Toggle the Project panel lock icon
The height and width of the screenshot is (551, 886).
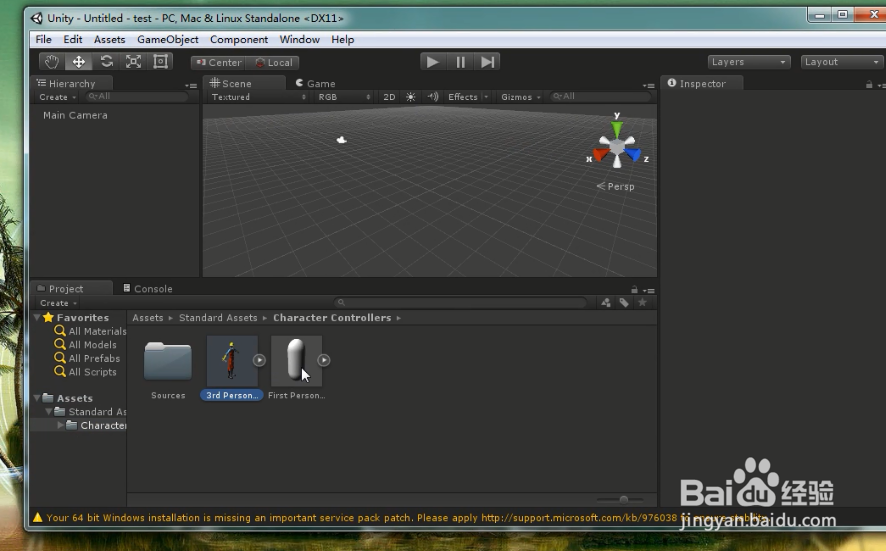pos(634,289)
